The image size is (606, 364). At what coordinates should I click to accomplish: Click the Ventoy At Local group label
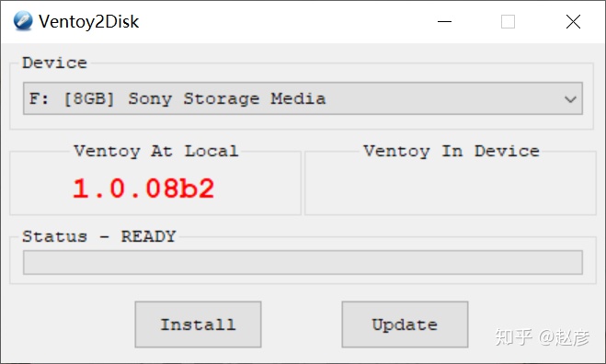pos(155,151)
